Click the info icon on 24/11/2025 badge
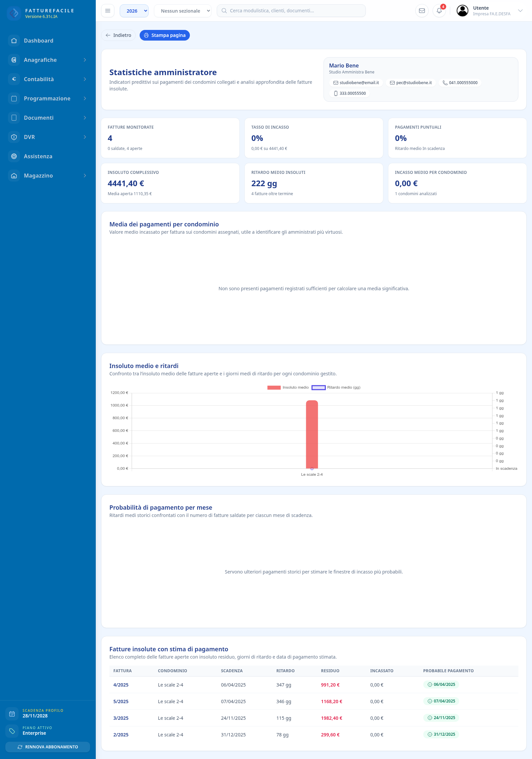Screen dimensions: 532x759 point(430,718)
